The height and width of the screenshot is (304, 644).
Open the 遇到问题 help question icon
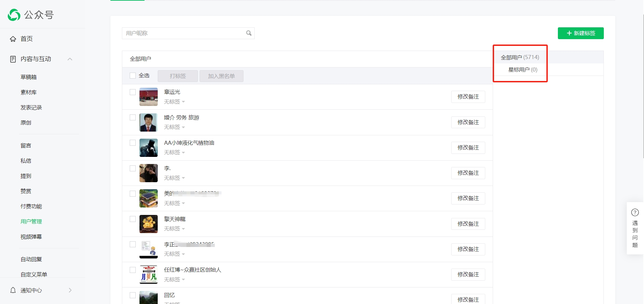point(635,212)
